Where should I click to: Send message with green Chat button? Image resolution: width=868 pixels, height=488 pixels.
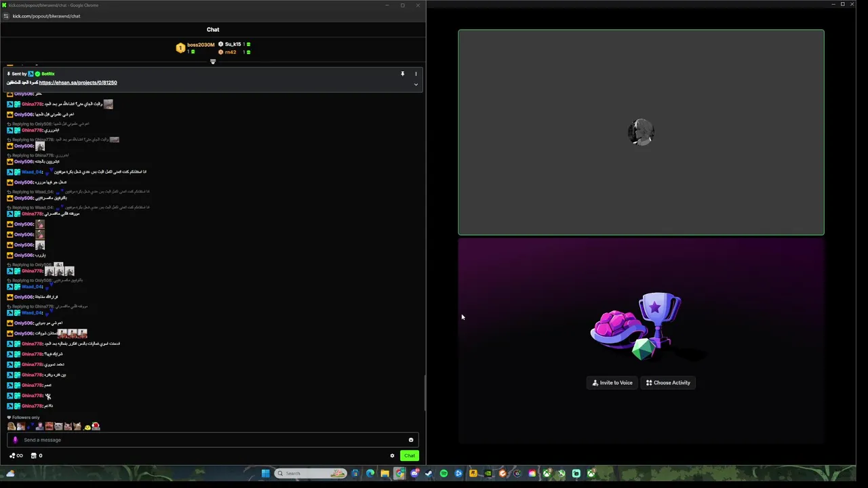click(410, 455)
